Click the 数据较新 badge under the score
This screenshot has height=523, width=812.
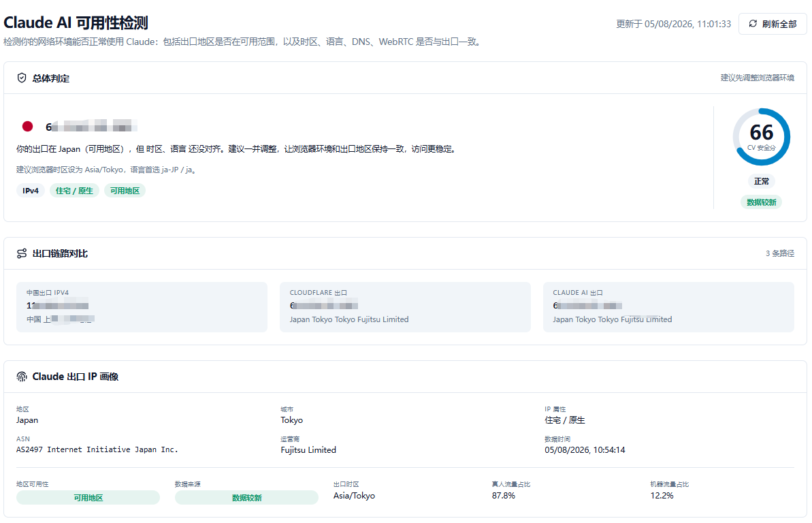point(761,202)
